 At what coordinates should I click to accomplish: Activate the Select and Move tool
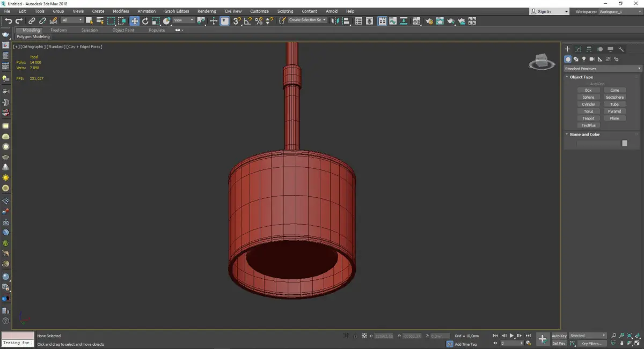point(134,21)
